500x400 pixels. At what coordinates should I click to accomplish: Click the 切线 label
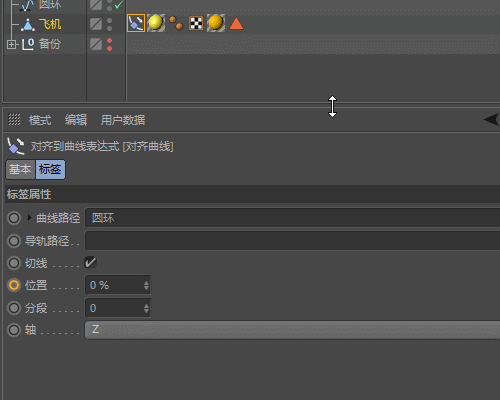[x=36, y=263]
